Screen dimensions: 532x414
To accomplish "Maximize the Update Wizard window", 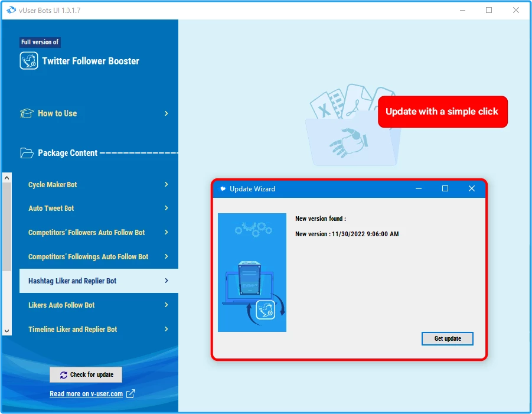I will pos(445,188).
